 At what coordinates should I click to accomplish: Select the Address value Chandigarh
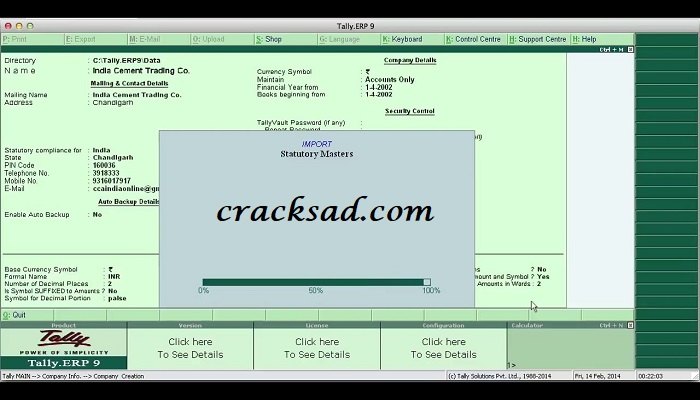tap(113, 103)
